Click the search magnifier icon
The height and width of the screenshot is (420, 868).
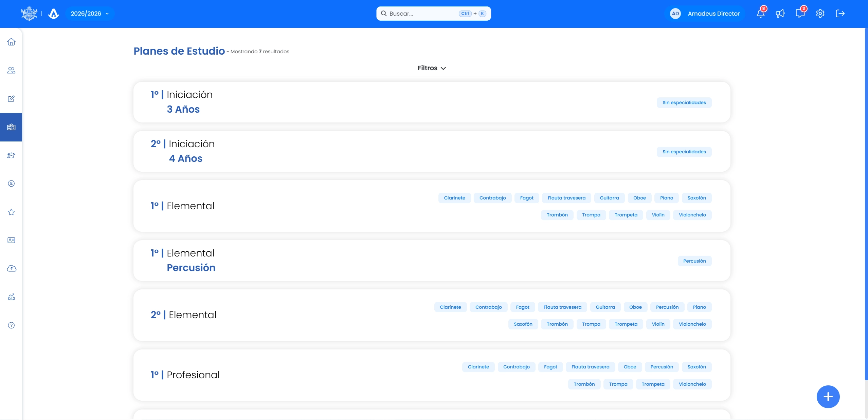click(384, 14)
